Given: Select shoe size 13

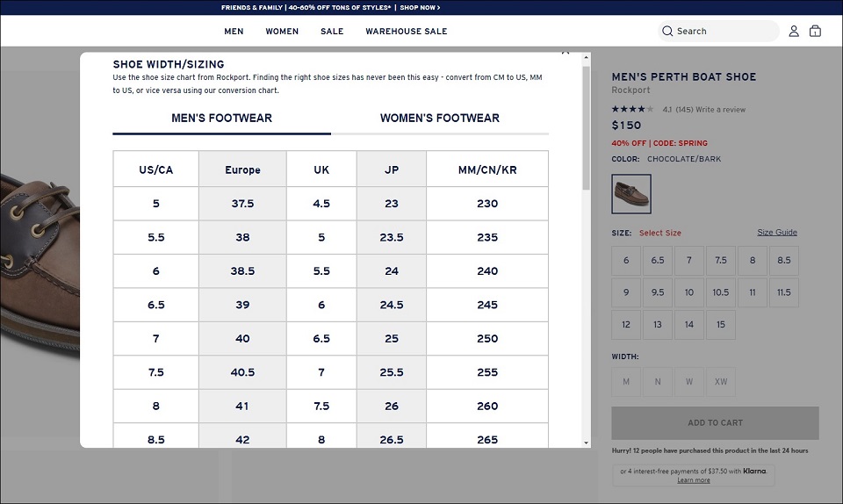Looking at the screenshot, I should [x=658, y=325].
